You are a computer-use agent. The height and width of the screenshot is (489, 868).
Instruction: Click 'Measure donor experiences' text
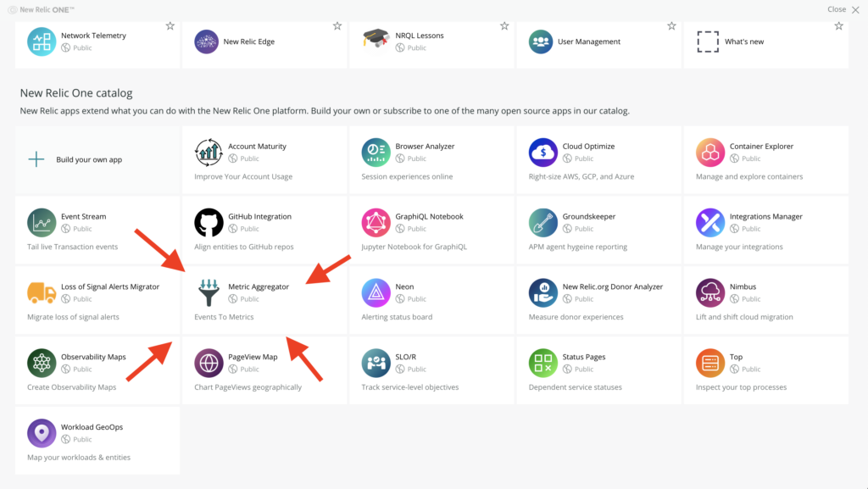pyautogui.click(x=576, y=317)
